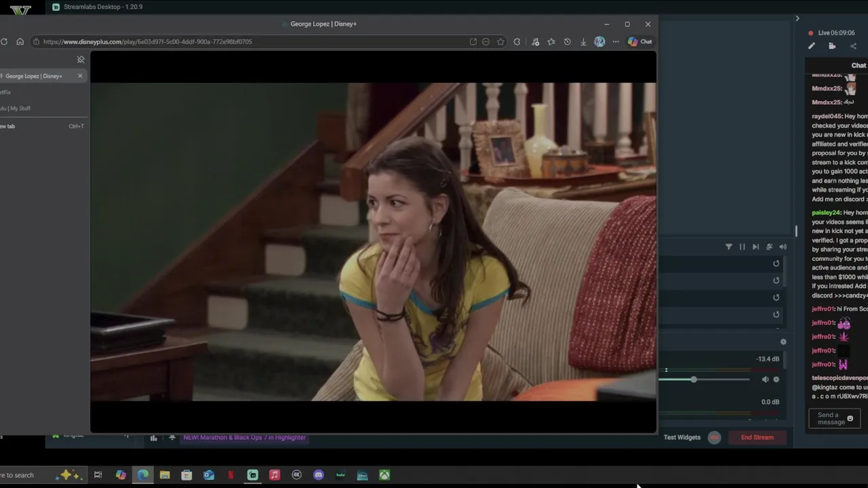The width and height of the screenshot is (868, 488).
Task: Open Streamlabs Desktop from the taskbar
Action: point(253,475)
